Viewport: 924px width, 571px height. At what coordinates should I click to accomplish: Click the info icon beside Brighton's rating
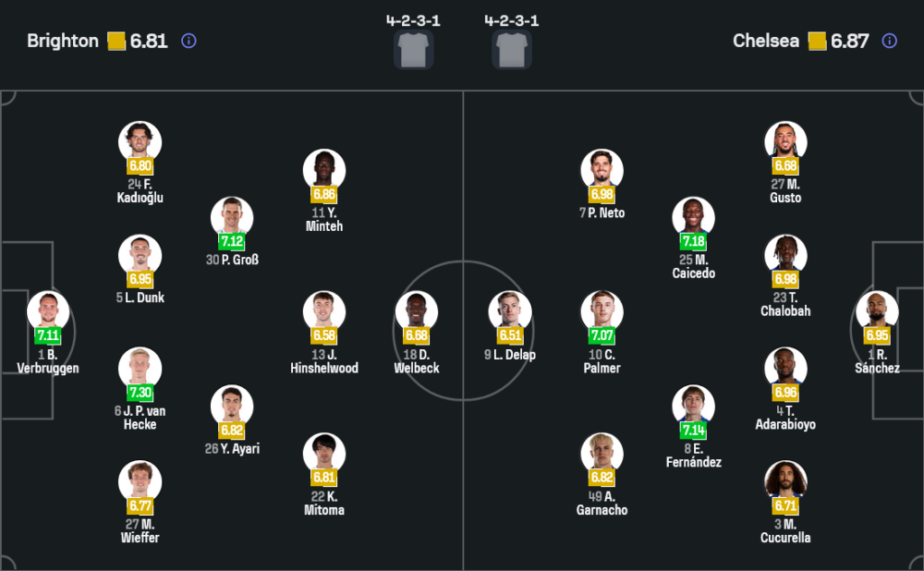coord(188,41)
